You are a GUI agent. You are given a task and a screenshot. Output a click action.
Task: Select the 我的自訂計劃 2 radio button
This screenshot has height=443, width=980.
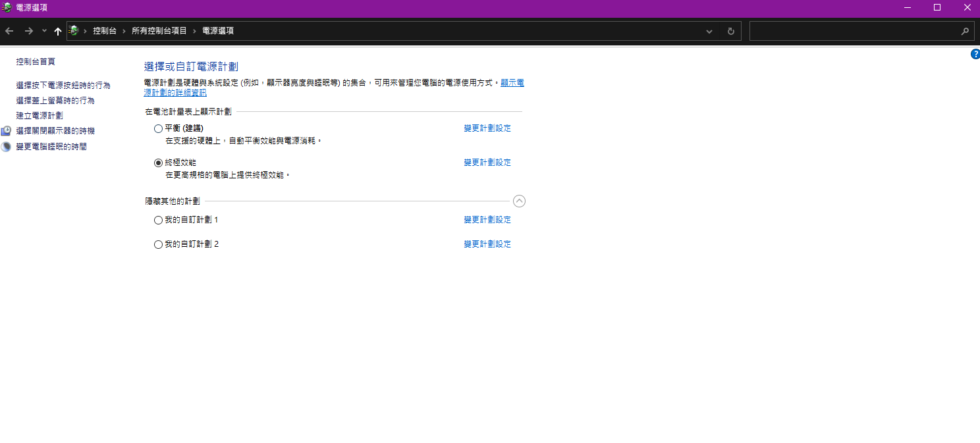[x=158, y=244]
